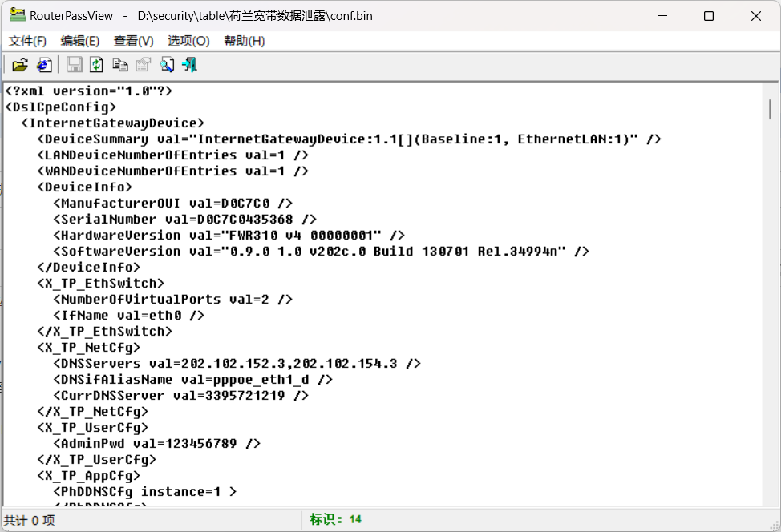Viewport: 781px width, 532px height.
Task: Click the DNSifAliasName val=pppoe_eth1_d line
Action: click(192, 379)
